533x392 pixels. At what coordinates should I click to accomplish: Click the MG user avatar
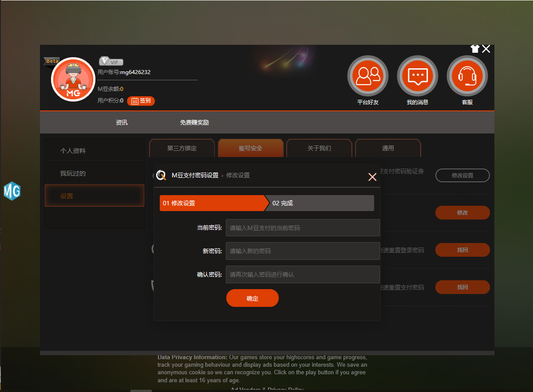[x=73, y=79]
